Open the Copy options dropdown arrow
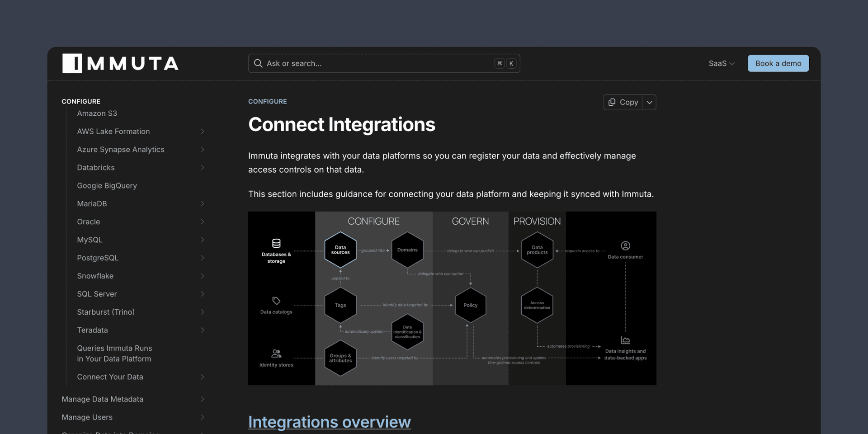Image resolution: width=868 pixels, height=434 pixels. 650,102
